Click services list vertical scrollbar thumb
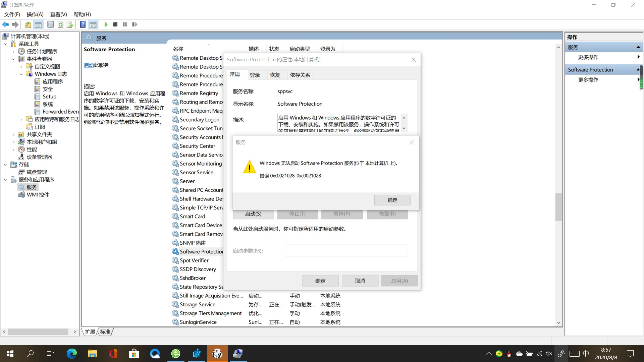This screenshot has width=644, height=362. pyautogui.click(x=558, y=207)
